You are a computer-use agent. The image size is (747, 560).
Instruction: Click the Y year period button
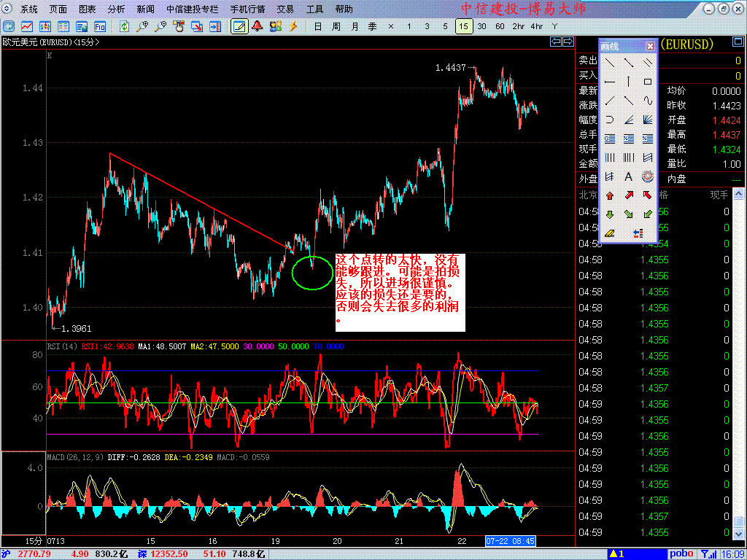coord(554,27)
